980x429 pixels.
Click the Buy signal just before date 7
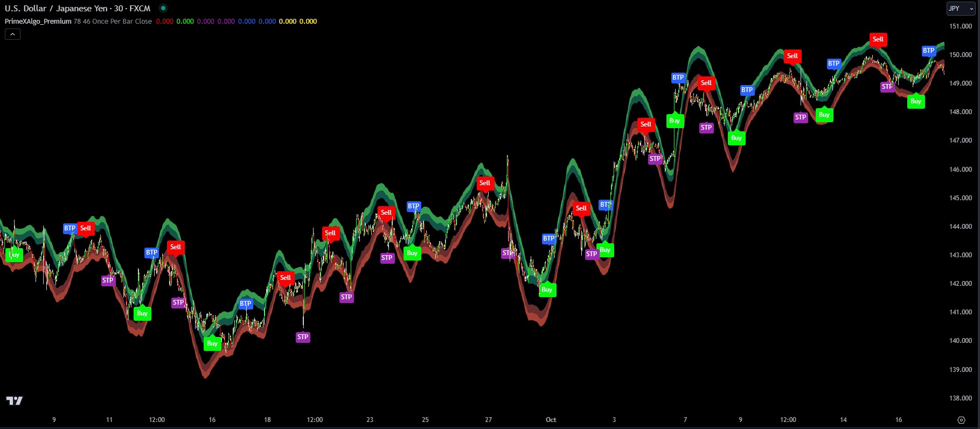point(675,121)
